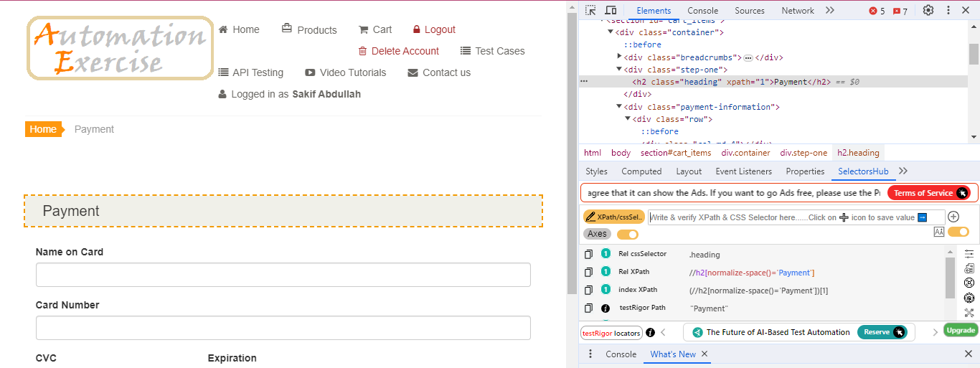Go to next ad banner arrow
This screenshot has width=980, height=368.
pos(935,332)
